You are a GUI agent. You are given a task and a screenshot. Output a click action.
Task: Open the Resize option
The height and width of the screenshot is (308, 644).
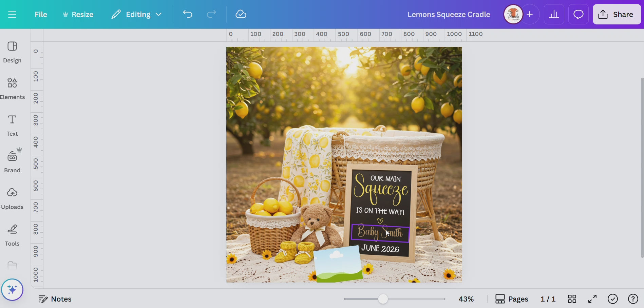(x=78, y=14)
